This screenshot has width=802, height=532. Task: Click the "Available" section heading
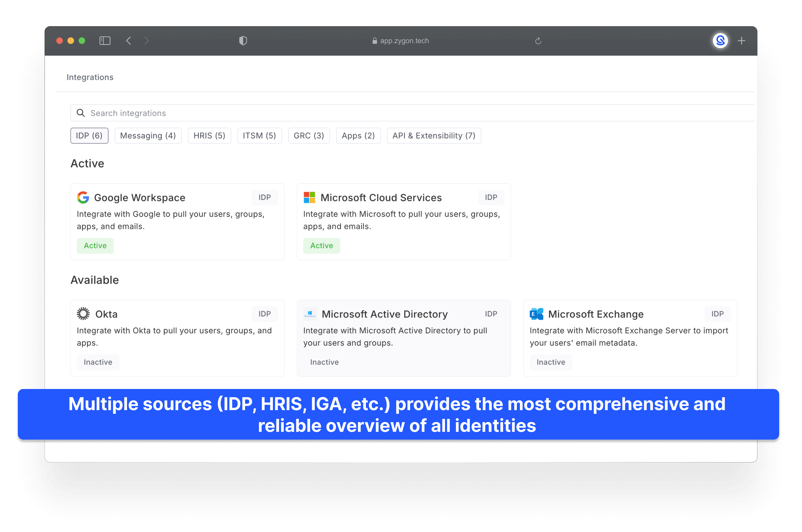pos(95,280)
